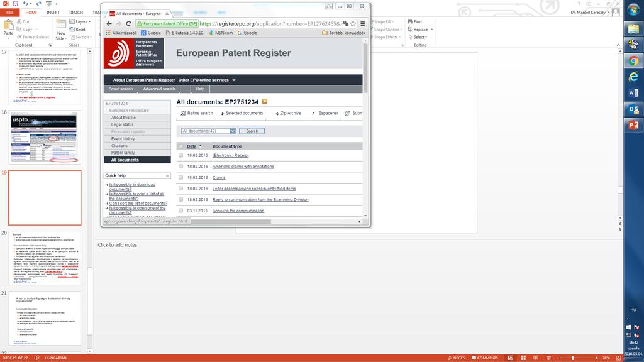
Task: Switch to the INSERT ribbon tab
Action: (53, 13)
